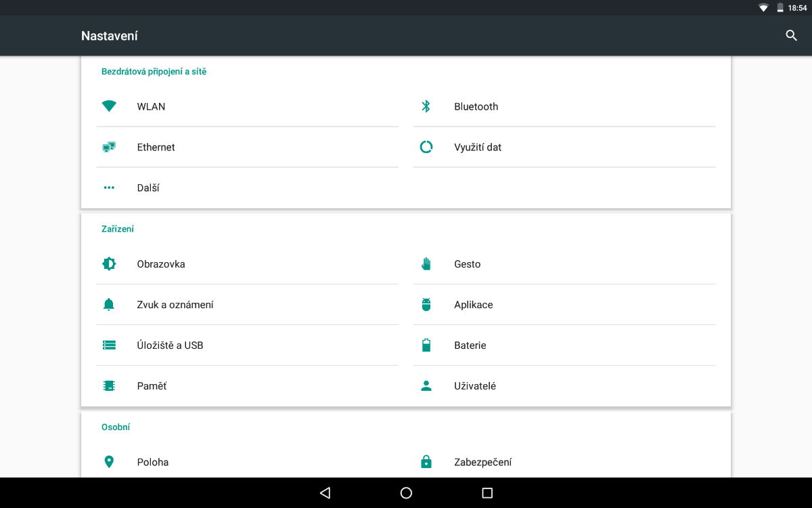
Task: Tap the Využití dat circle icon
Action: click(x=426, y=147)
